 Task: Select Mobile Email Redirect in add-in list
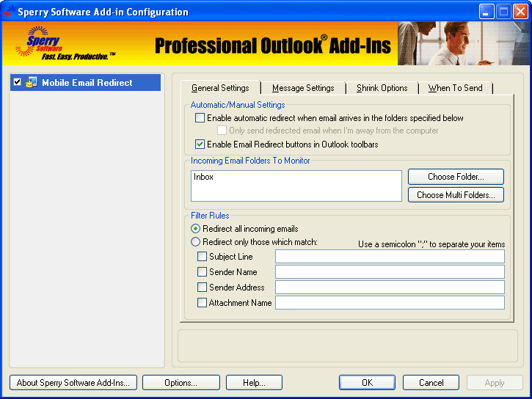point(85,82)
